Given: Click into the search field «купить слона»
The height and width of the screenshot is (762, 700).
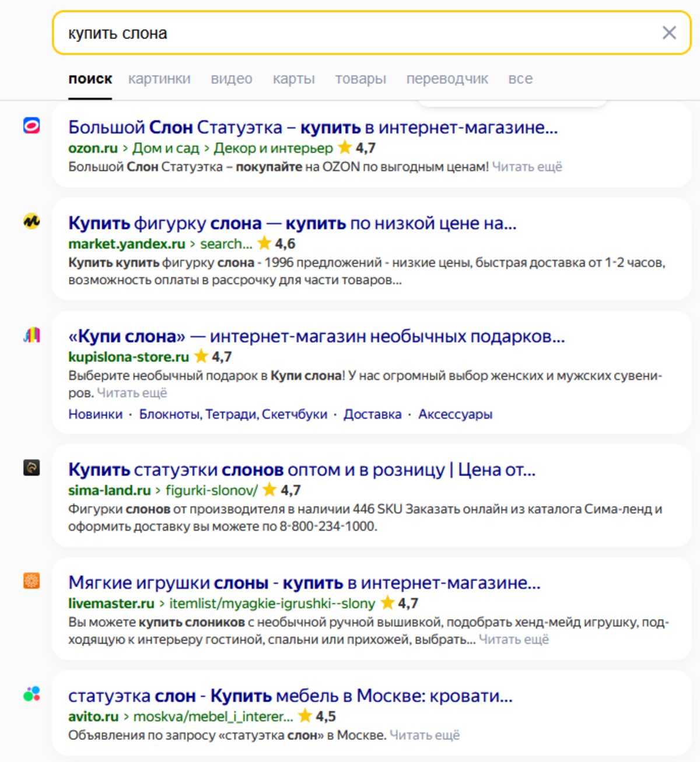Looking at the screenshot, I should click(x=350, y=33).
